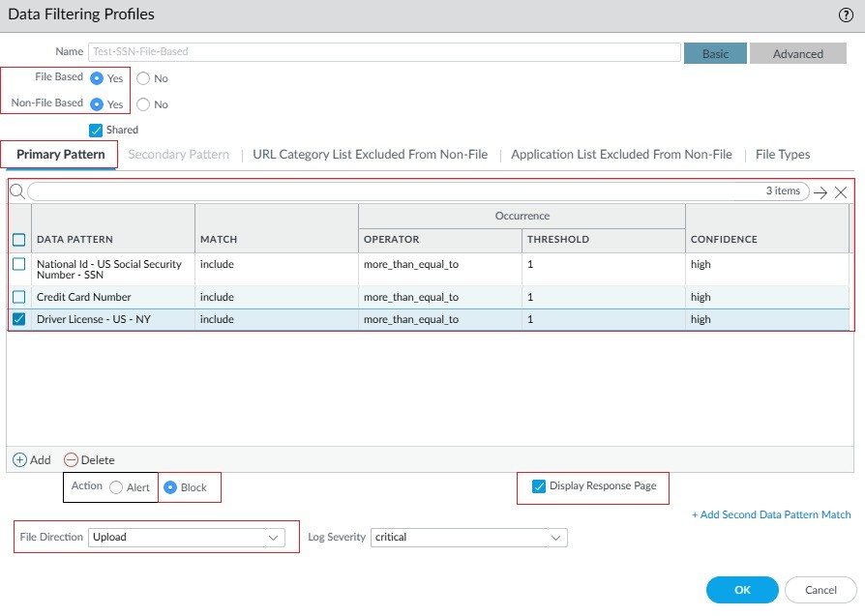Click the Add plus icon
Image resolution: width=865 pixels, height=616 pixels.
point(19,460)
